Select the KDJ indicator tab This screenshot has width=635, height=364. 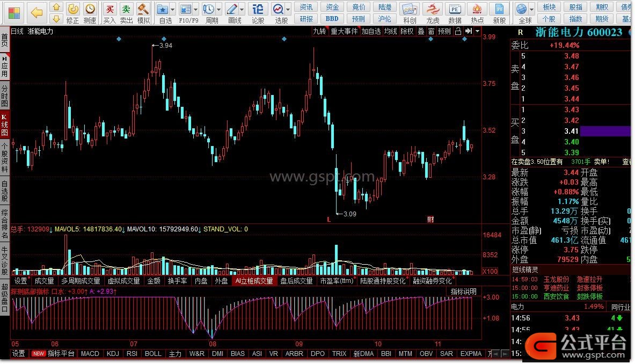point(113,353)
